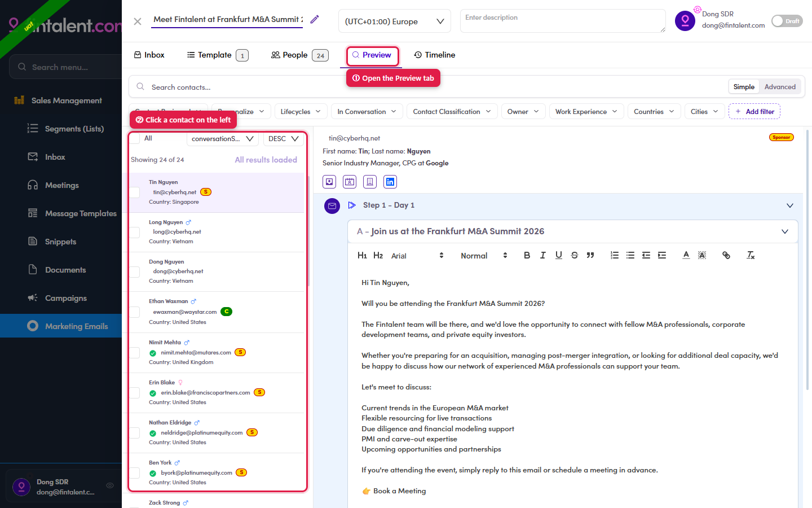Select Tin Nguyen's checkbox

click(135, 192)
